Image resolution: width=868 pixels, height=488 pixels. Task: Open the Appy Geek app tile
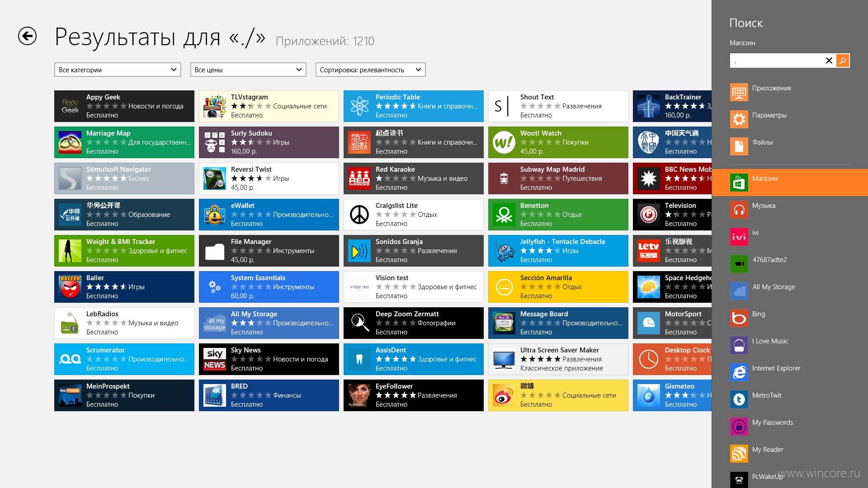tap(124, 106)
